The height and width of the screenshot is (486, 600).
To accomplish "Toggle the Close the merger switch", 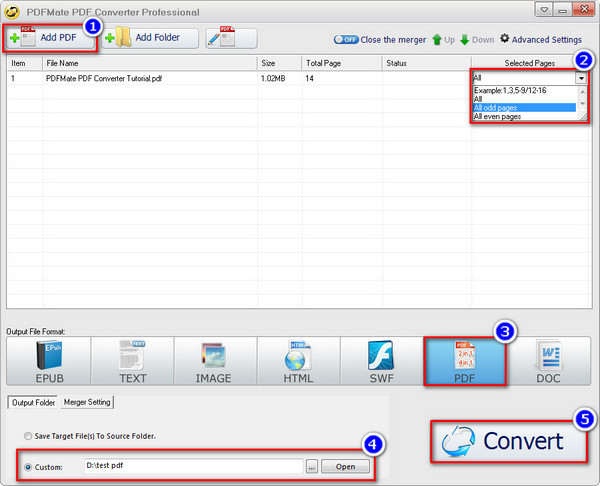I will (346, 39).
